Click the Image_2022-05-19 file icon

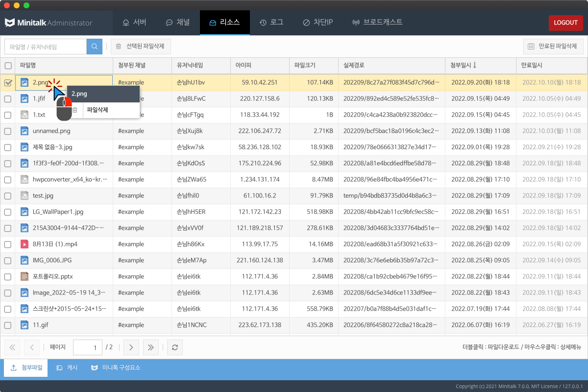24,293
